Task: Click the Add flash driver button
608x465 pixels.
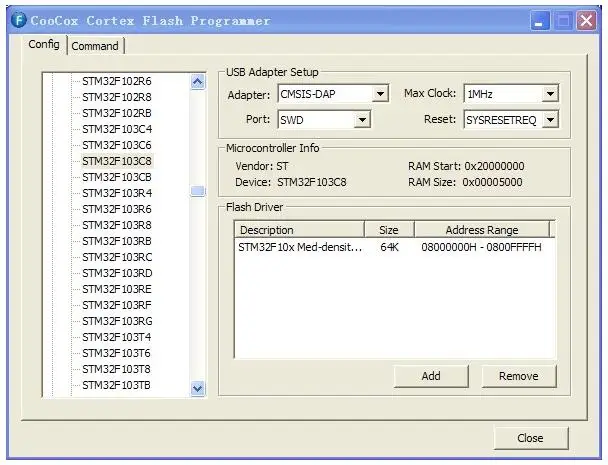Action: (431, 376)
